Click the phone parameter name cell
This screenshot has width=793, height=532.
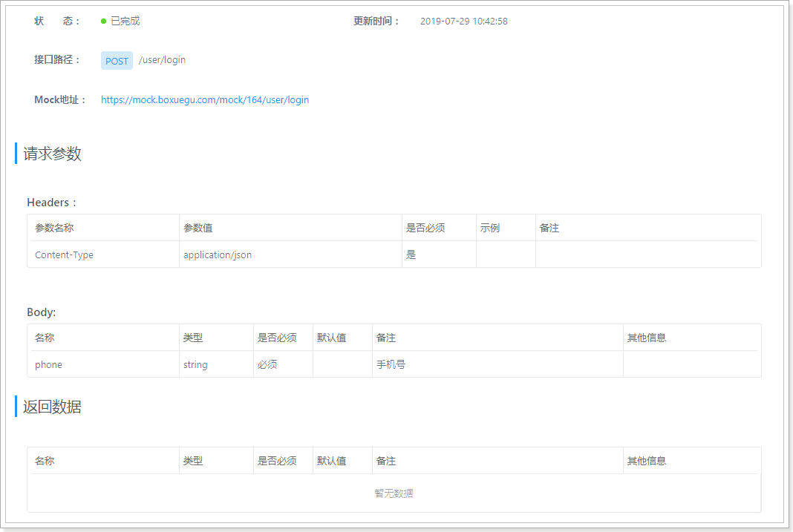(103, 364)
